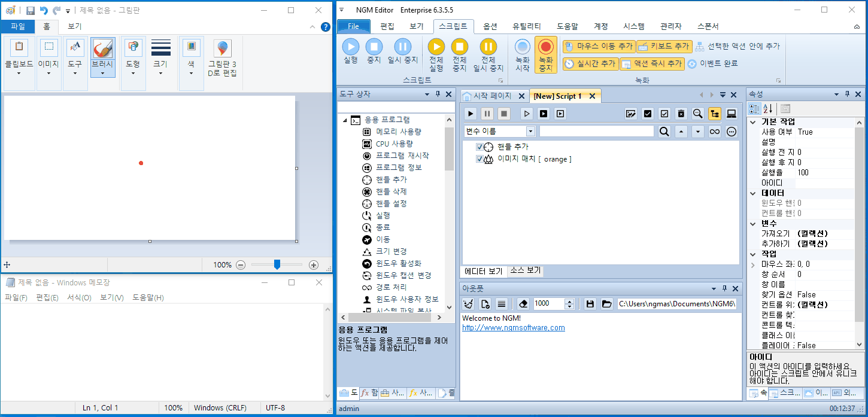Open Notepad's 서식(O) menu
Image resolution: width=868 pixels, height=417 pixels.
pos(79,297)
